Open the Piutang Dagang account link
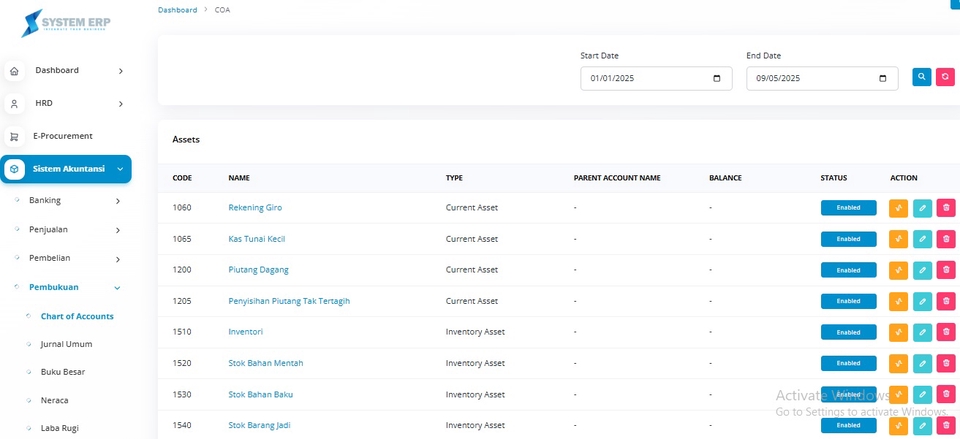Screen dimensions: 960x439 pos(258,270)
